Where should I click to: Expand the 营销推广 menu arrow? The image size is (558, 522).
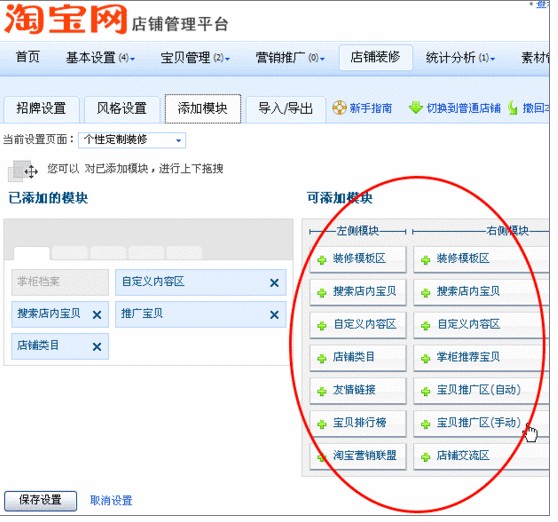click(322, 59)
